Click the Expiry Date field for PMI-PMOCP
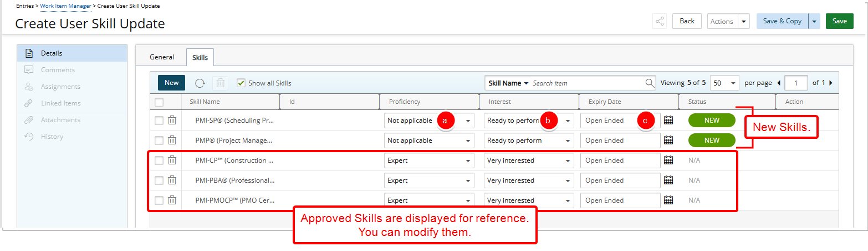The image size is (868, 251). tap(620, 200)
